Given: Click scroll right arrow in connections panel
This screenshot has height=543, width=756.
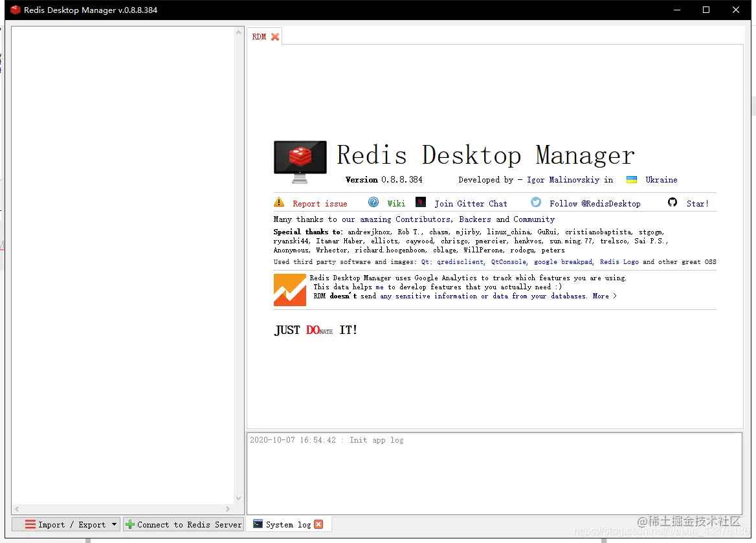Looking at the screenshot, I should 228,509.
